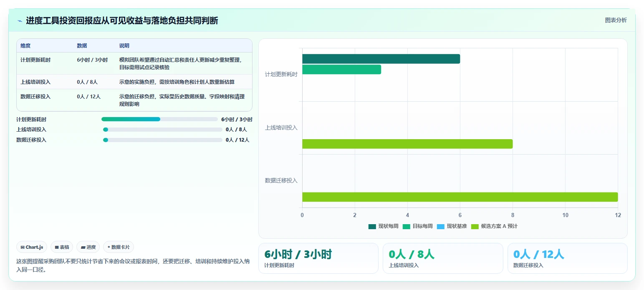
Task: Select the 计划更新耗时 table row cell
Action: (x=35, y=60)
